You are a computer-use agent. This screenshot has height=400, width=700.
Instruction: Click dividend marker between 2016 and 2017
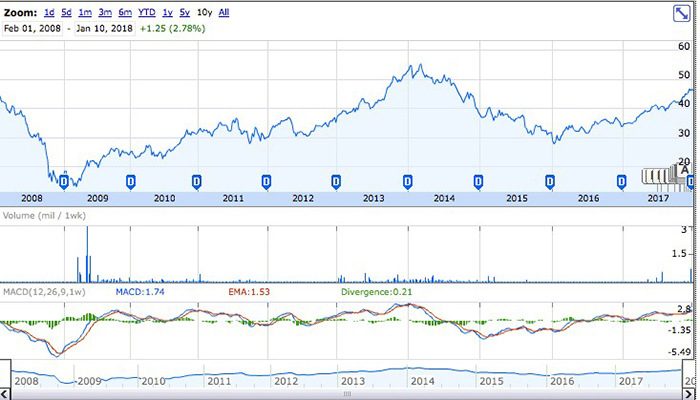pyautogui.click(x=621, y=181)
